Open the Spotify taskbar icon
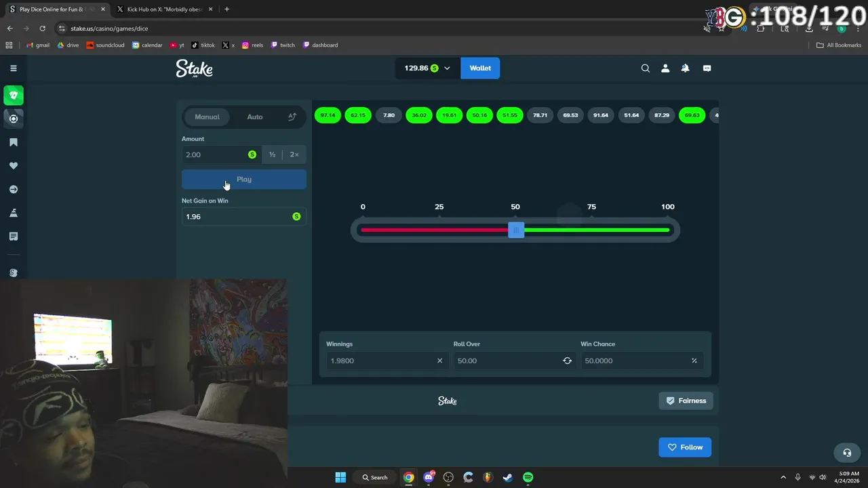 coord(528,477)
